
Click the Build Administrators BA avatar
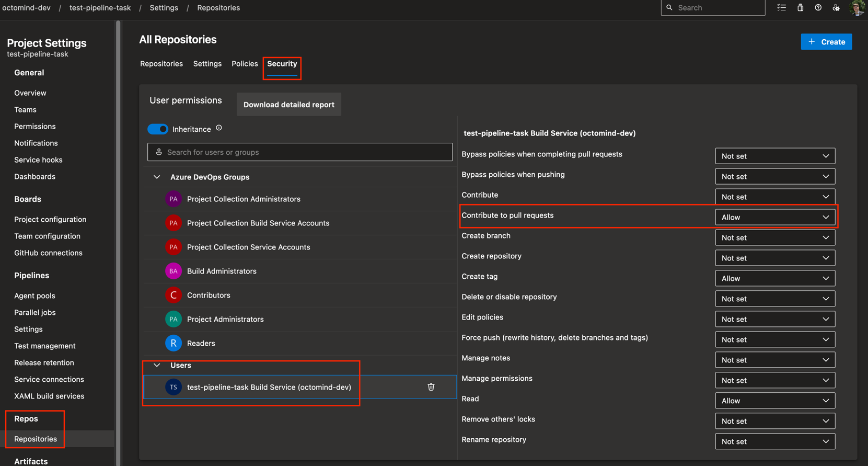pyautogui.click(x=173, y=271)
